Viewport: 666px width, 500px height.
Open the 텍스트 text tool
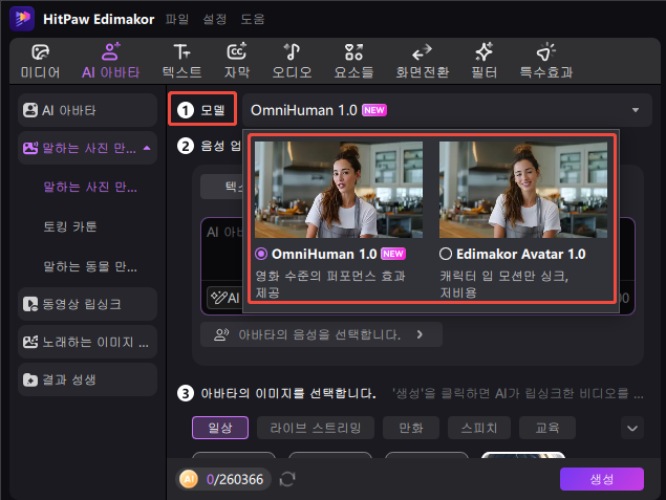(182, 61)
